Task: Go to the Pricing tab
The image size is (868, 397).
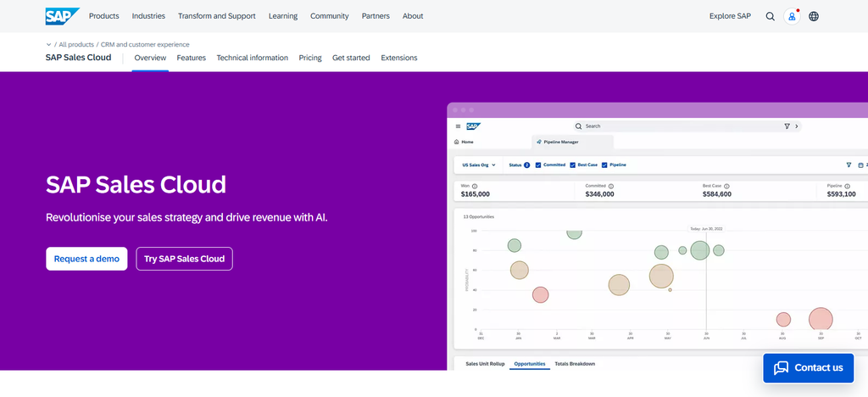Action: [310, 58]
